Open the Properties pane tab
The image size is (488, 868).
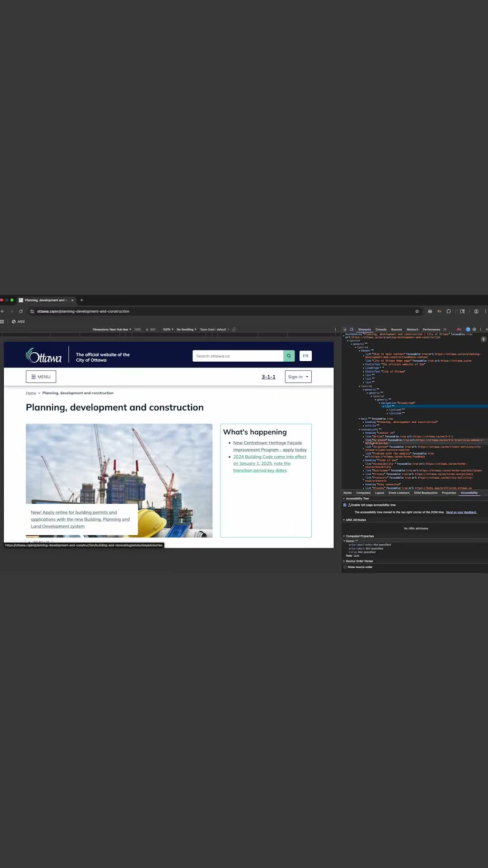click(x=449, y=493)
